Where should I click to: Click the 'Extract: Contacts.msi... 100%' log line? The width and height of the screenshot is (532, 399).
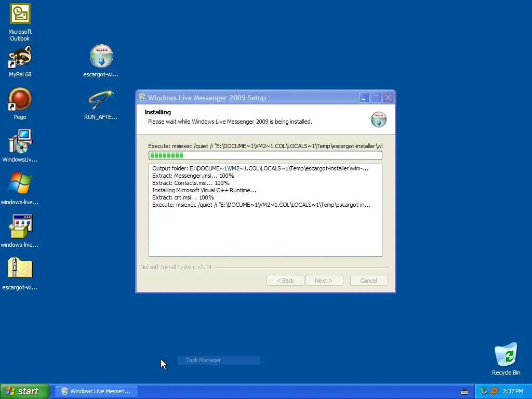191,183
